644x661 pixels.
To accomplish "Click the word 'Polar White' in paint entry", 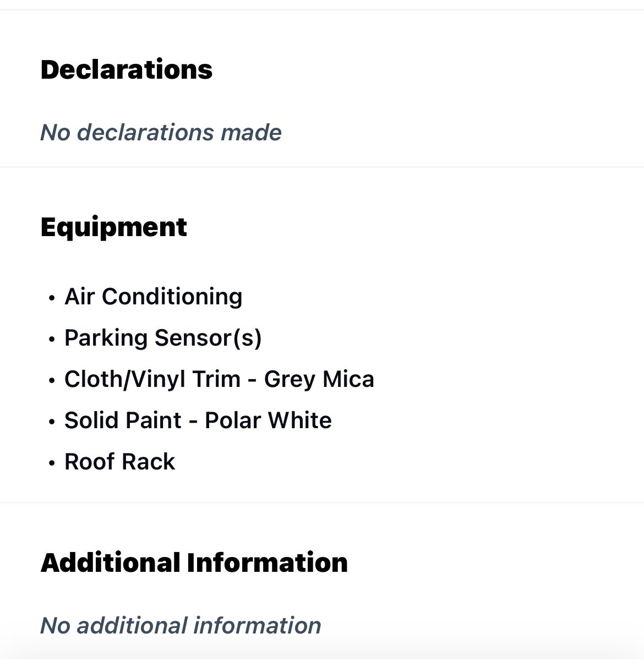I will (x=269, y=420).
